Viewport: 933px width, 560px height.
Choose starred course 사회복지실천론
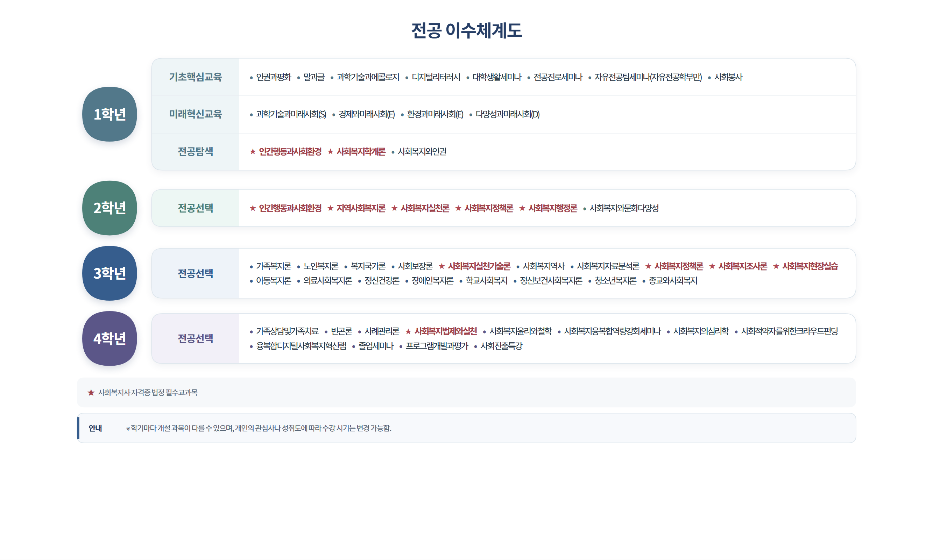coord(425,208)
